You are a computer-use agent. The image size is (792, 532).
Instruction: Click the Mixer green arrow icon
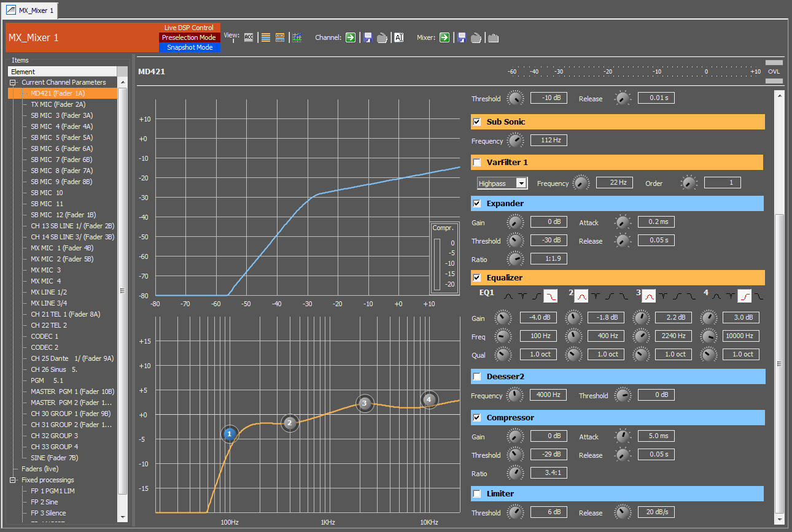(444, 37)
